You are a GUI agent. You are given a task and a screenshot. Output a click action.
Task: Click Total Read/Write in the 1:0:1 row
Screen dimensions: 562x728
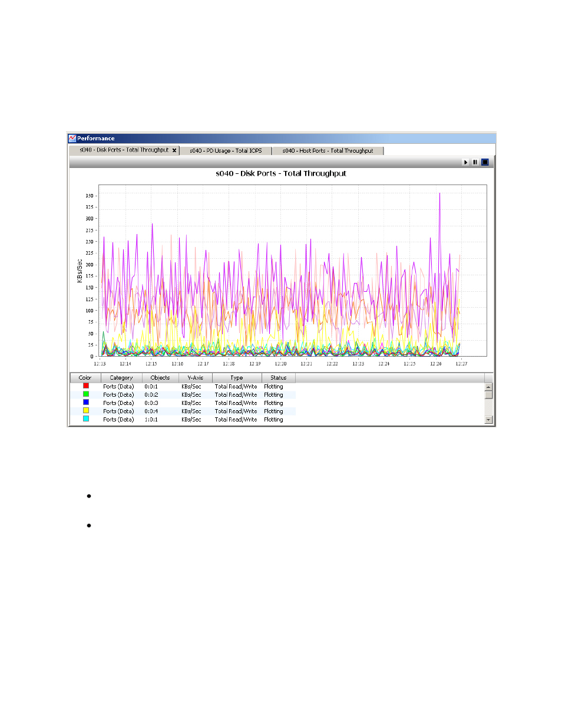point(236,420)
